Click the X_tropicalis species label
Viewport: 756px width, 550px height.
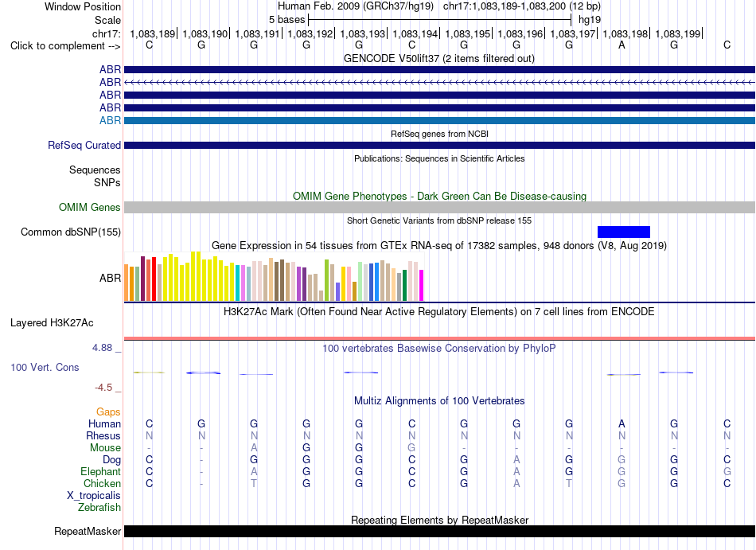94,496
